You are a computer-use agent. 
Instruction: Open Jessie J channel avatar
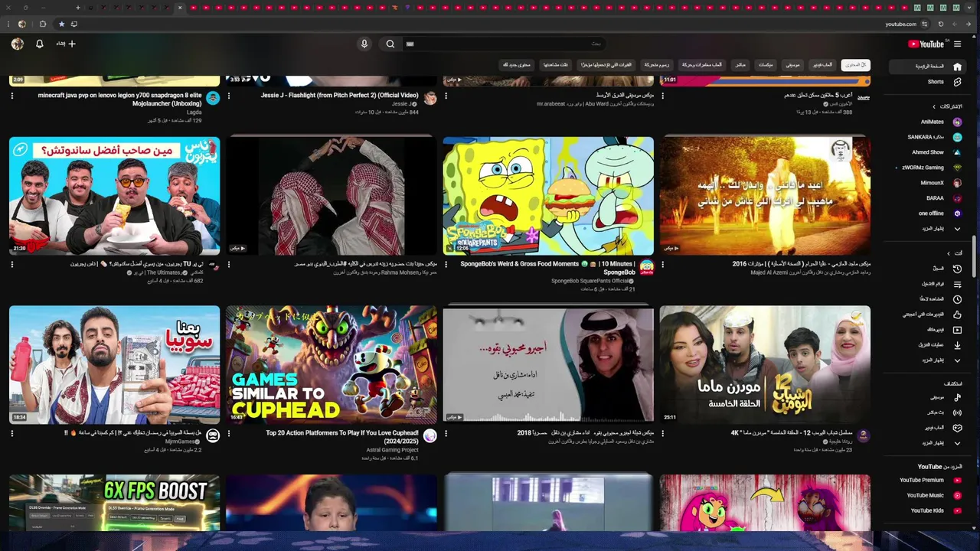click(x=430, y=99)
